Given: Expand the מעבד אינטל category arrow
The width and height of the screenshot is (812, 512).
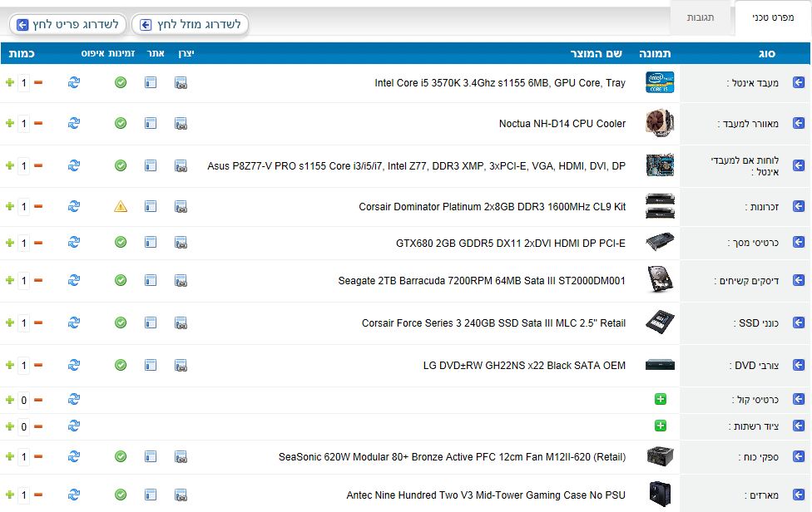Looking at the screenshot, I should pos(799,82).
